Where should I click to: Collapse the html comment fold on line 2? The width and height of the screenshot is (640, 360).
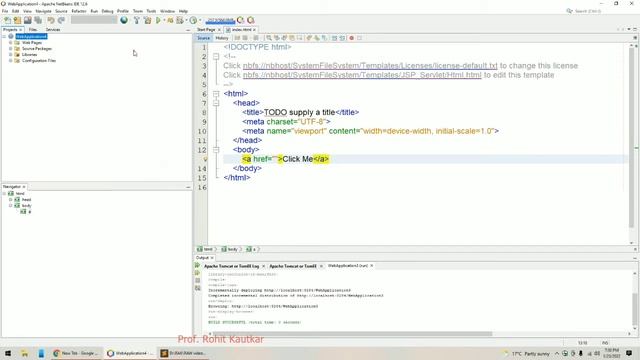pyautogui.click(x=216, y=56)
